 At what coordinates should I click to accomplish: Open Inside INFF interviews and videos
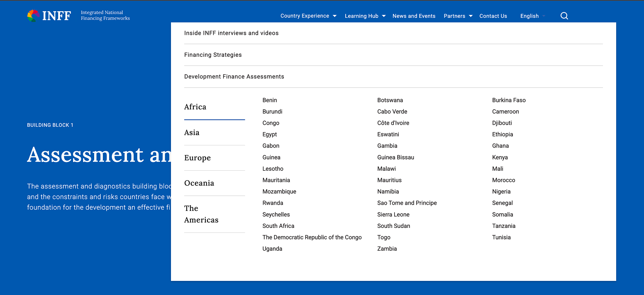pos(232,33)
